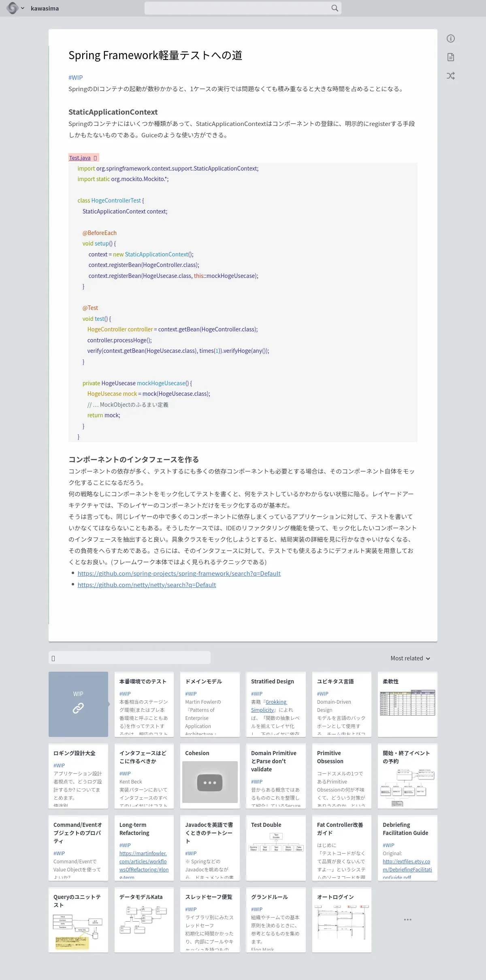Open the netty GitHub search link

point(147,585)
